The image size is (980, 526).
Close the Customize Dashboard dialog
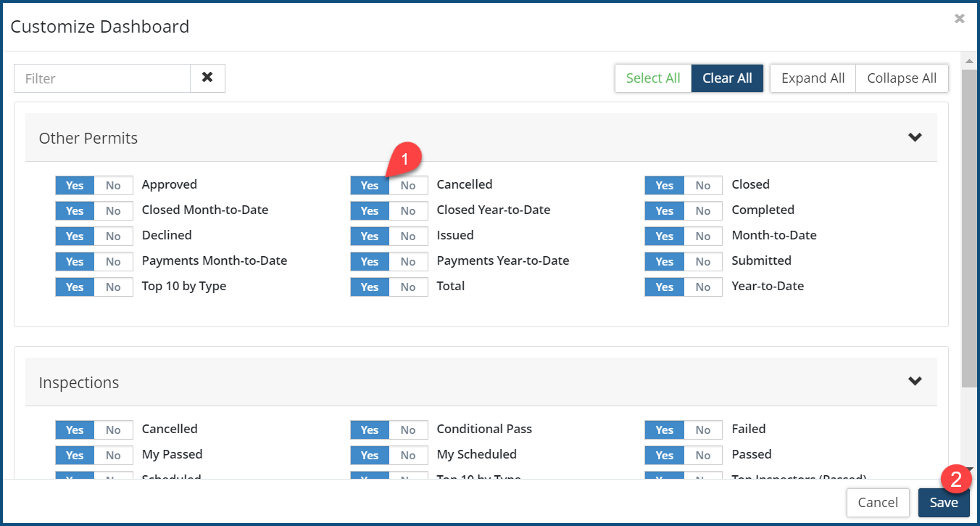tap(959, 19)
